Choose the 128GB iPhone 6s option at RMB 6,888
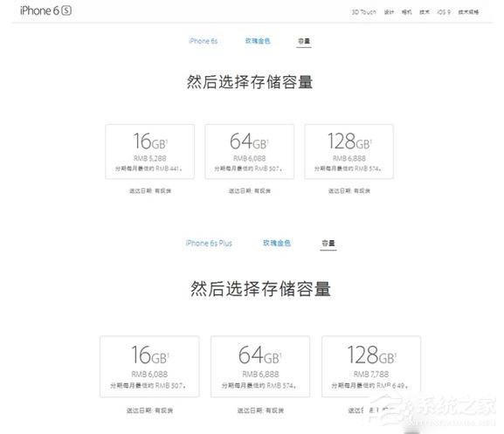 pyautogui.click(x=349, y=152)
